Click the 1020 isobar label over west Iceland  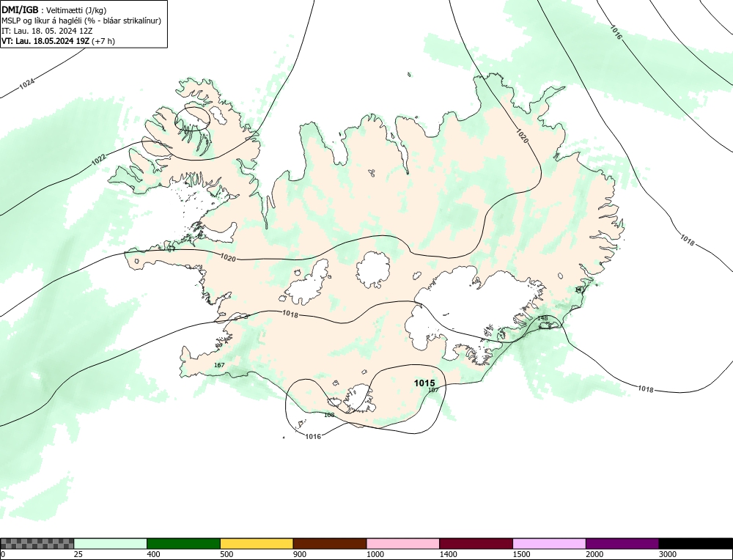coord(228,257)
